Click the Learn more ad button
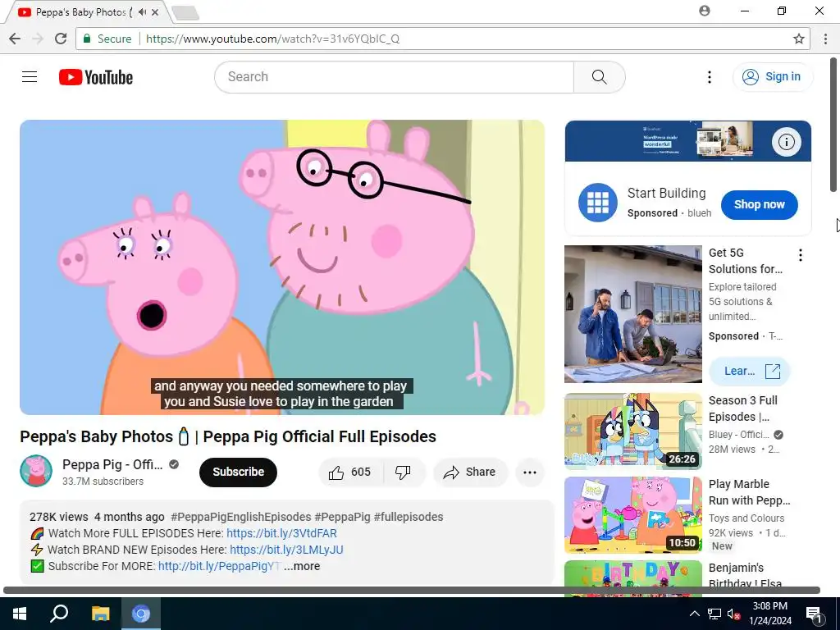The height and width of the screenshot is (630, 840). pyautogui.click(x=750, y=372)
